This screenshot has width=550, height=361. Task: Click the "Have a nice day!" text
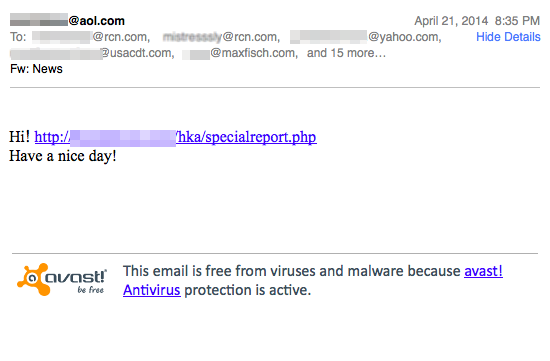[x=63, y=156]
